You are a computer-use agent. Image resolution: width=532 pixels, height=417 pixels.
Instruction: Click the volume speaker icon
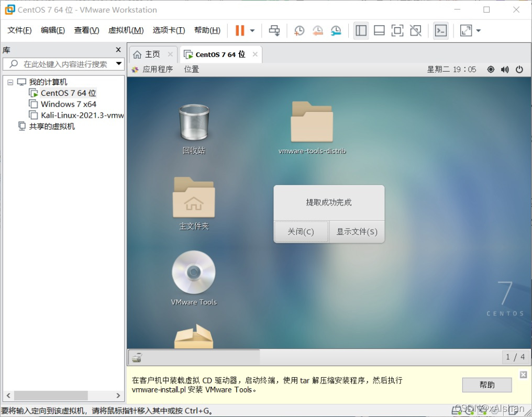point(505,70)
